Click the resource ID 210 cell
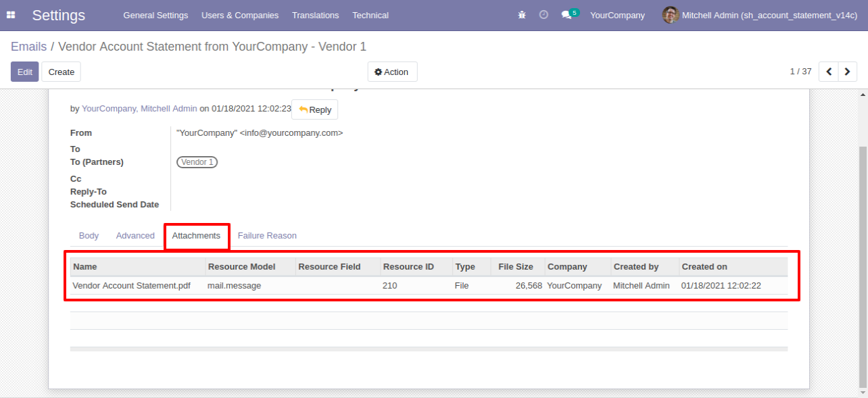 click(x=416, y=286)
